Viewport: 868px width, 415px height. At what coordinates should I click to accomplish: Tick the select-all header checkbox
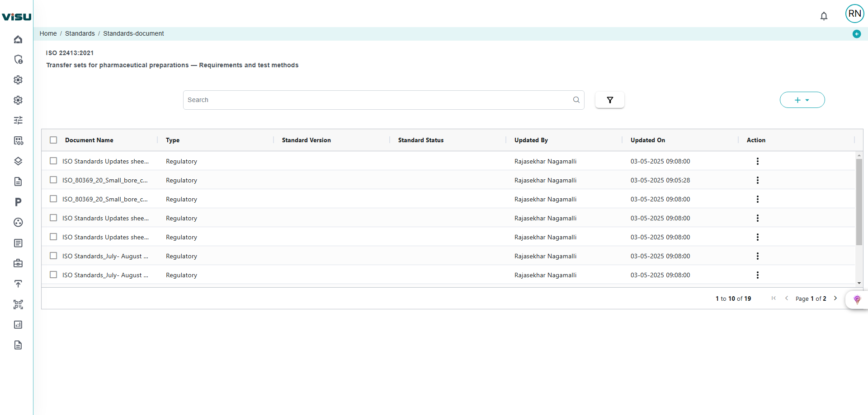point(53,140)
